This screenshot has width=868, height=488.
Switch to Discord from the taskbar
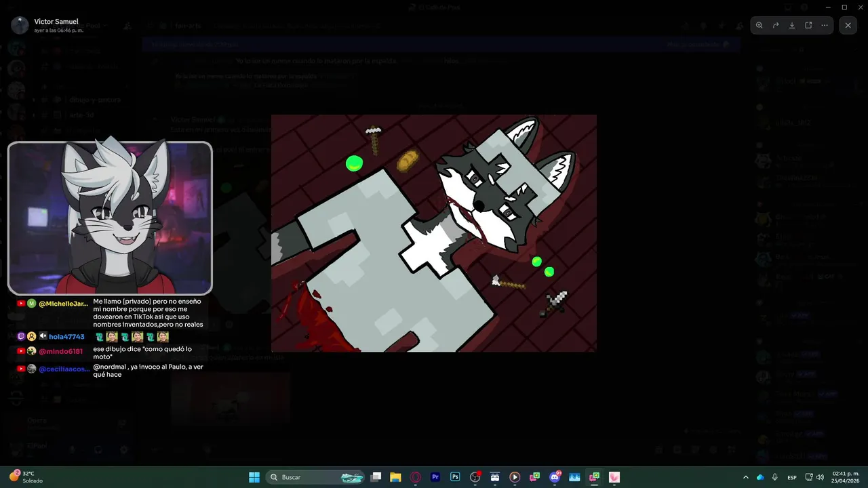coord(555,477)
